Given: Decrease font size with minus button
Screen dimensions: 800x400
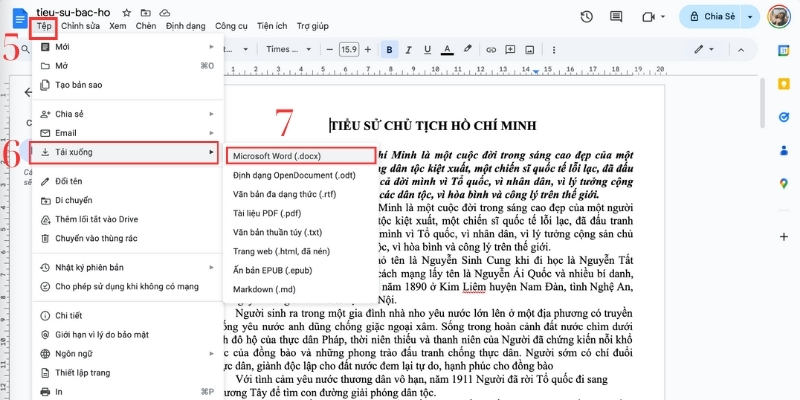Looking at the screenshot, I should click(329, 49).
